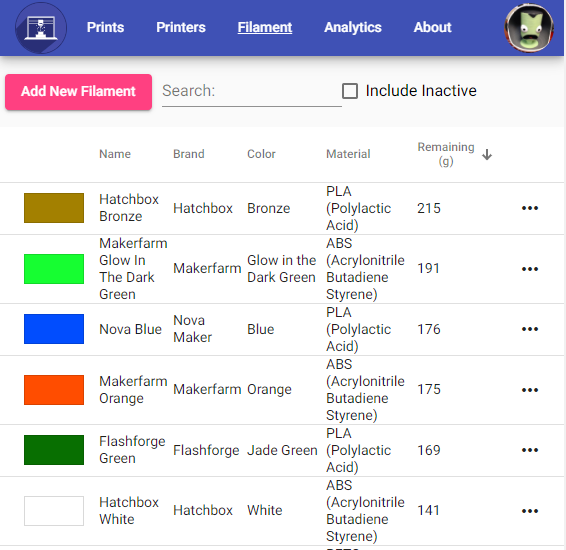Click the orange Makerfarm swatch

pos(54,390)
